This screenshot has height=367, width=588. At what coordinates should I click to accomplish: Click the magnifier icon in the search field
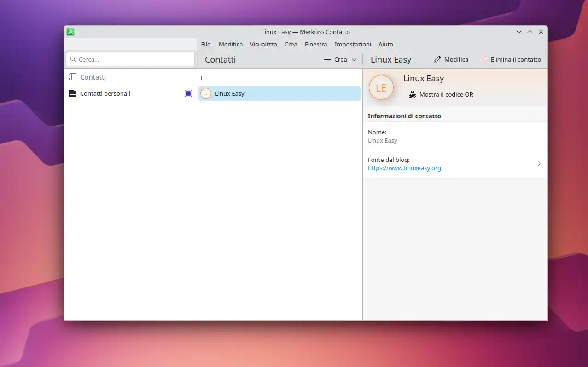click(73, 59)
